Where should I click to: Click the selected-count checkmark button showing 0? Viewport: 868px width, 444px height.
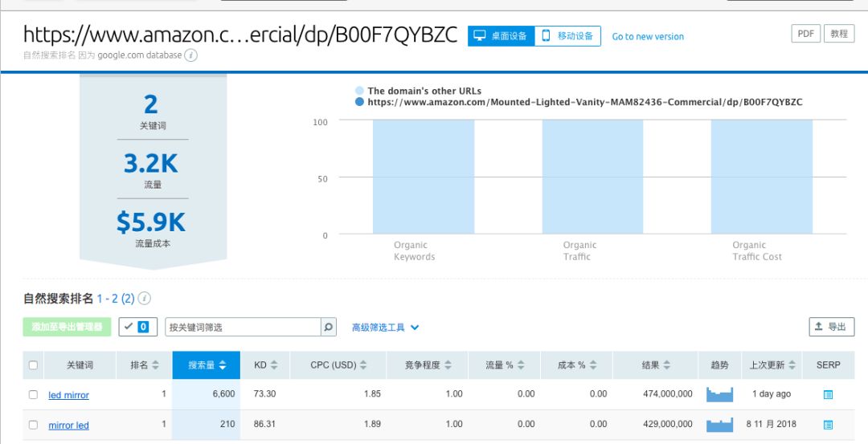(138, 327)
